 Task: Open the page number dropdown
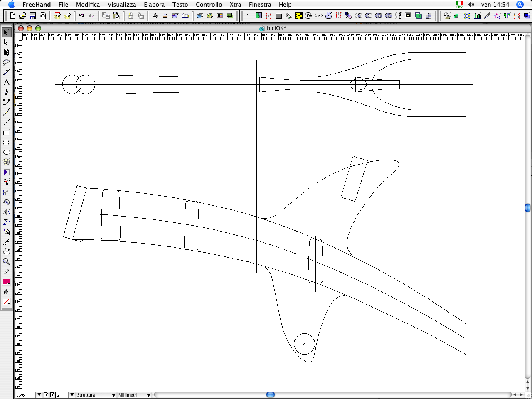click(71, 395)
